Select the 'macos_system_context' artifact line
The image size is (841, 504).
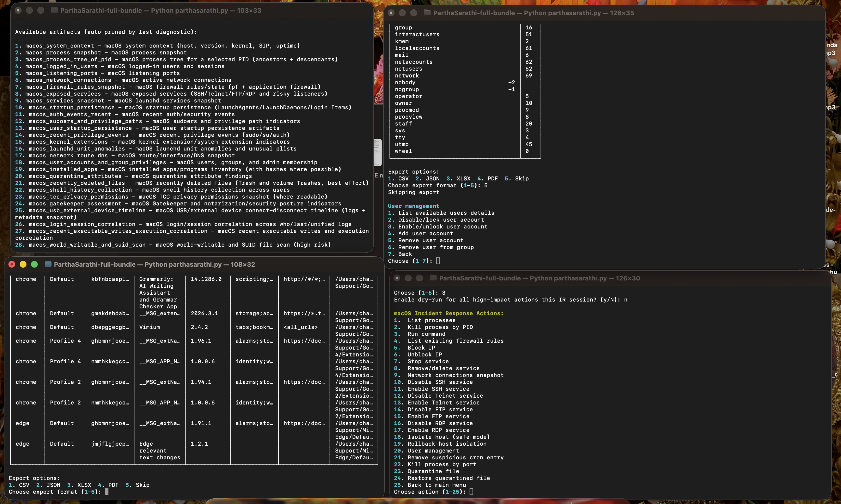(157, 46)
